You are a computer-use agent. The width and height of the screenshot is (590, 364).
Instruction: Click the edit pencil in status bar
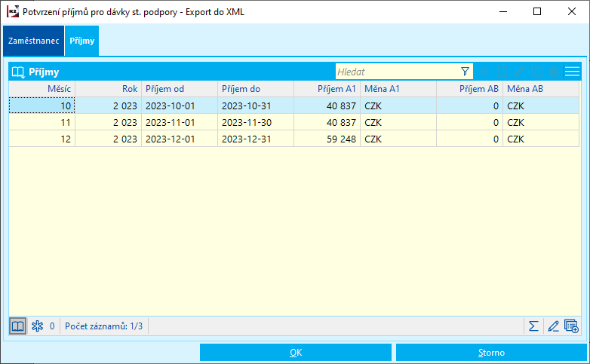coord(553,326)
